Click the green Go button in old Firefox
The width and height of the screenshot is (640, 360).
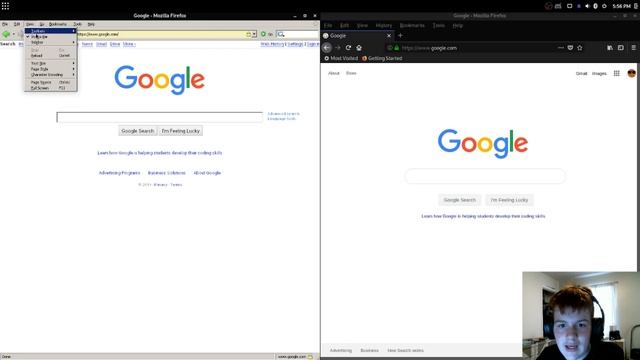point(267,34)
